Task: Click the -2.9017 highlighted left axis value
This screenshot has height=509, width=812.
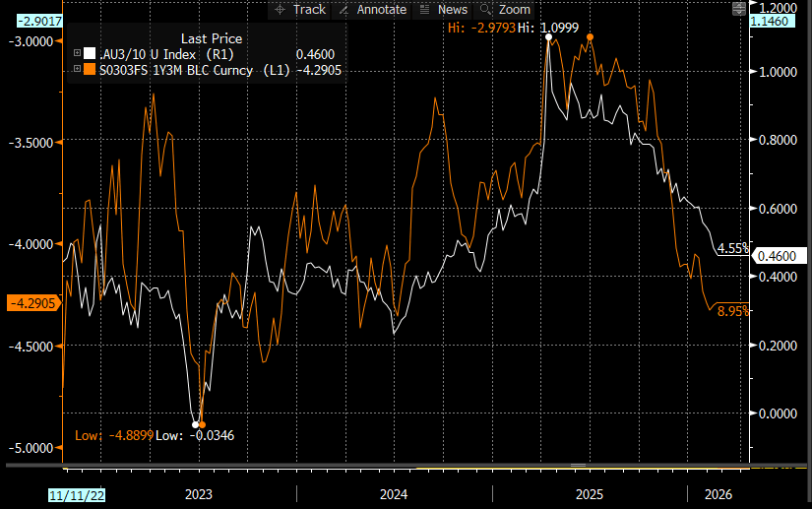Action: 39,22
